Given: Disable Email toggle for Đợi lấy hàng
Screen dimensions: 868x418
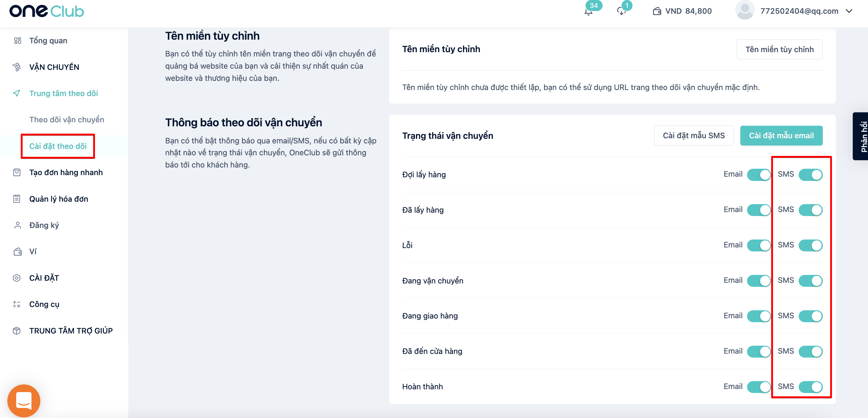Looking at the screenshot, I should coord(759,175).
